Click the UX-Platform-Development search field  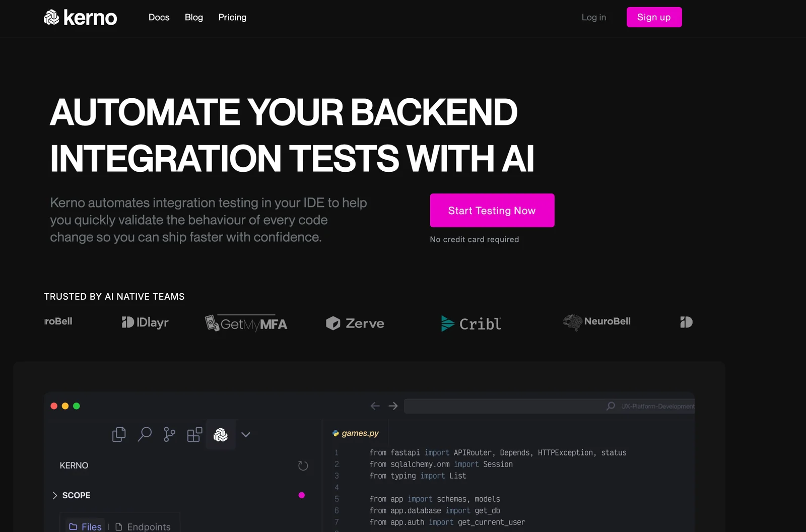point(549,406)
